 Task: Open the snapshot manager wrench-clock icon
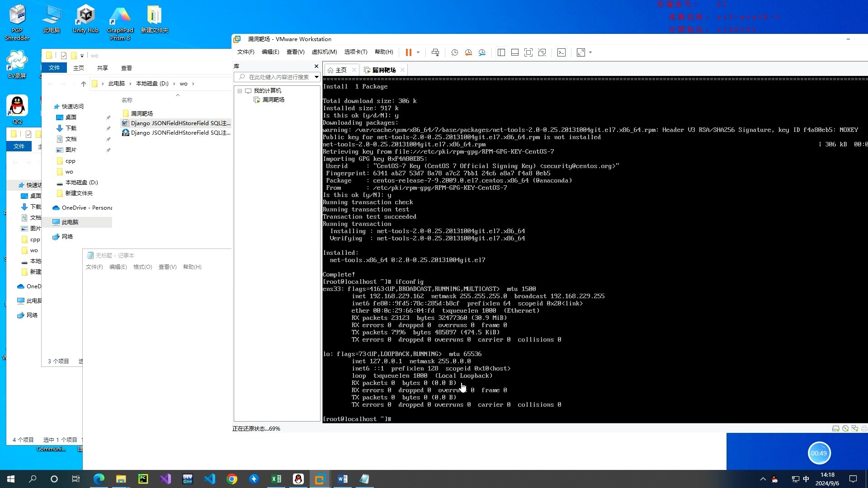(482, 52)
